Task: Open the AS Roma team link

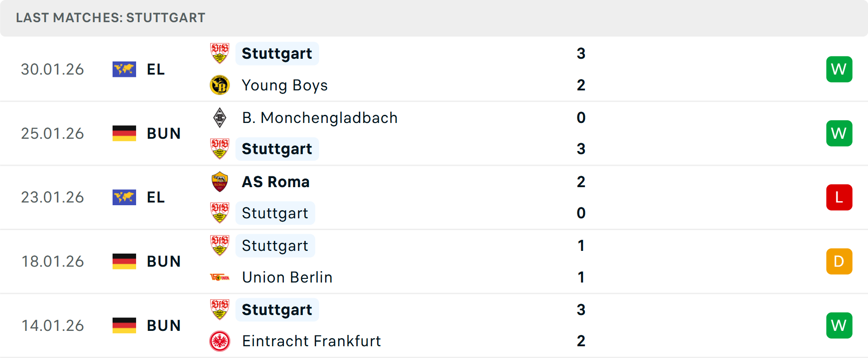Action: (275, 182)
